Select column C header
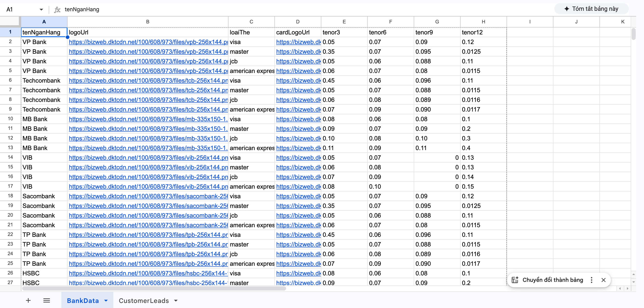The width and height of the screenshot is (644, 308). click(251, 22)
